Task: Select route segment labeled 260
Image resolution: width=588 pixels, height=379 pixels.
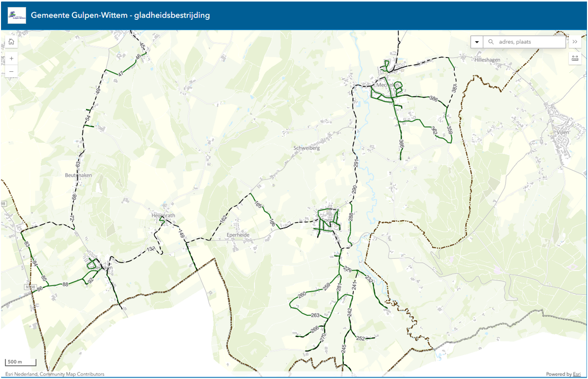Action: (x=302, y=295)
